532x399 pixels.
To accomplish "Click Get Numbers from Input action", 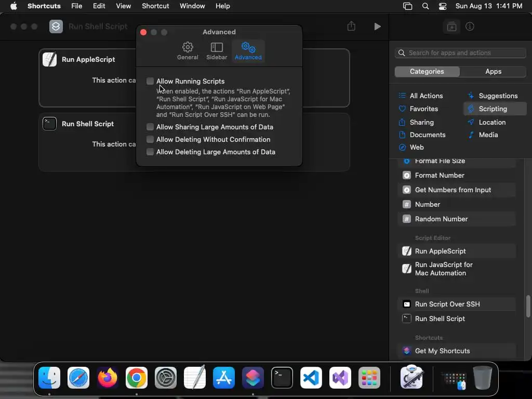I will pos(457,190).
